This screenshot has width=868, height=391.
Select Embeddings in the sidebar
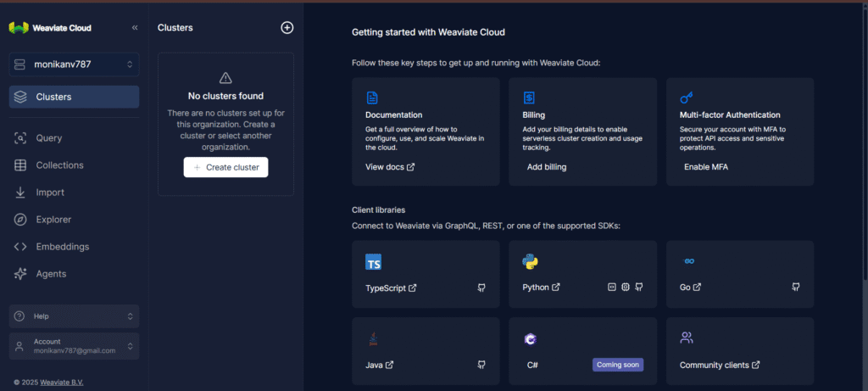point(62,247)
